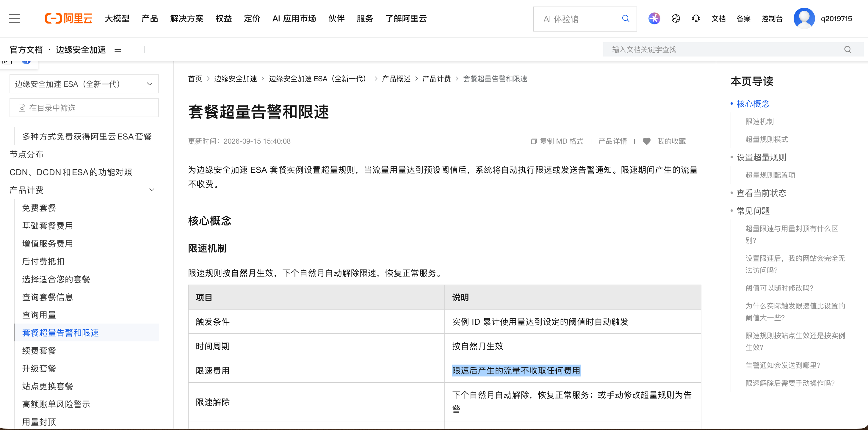The height and width of the screenshot is (430, 868).
Task: Click the heart icon for 我的收藏
Action: (x=646, y=141)
